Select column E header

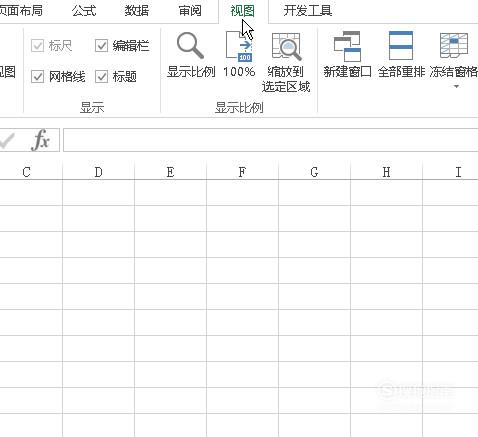(170, 172)
